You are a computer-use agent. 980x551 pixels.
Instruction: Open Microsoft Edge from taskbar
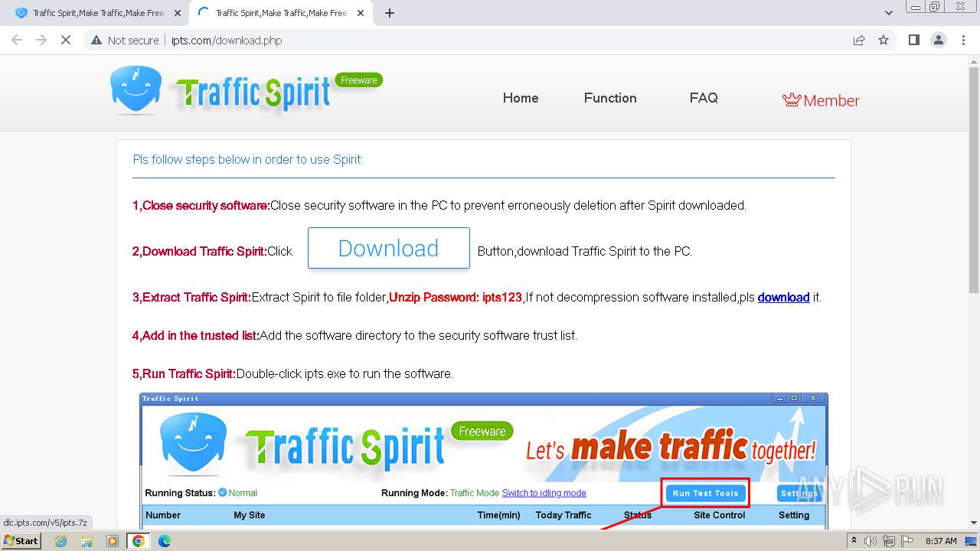click(x=165, y=541)
